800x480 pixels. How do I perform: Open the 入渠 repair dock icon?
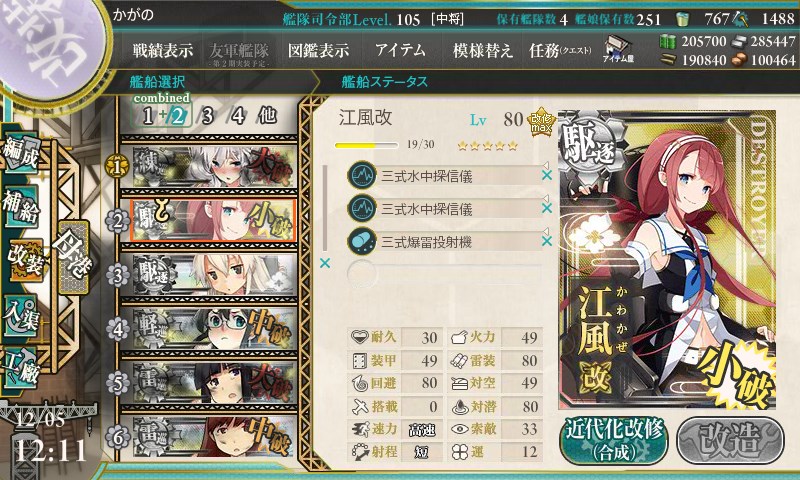(21, 316)
